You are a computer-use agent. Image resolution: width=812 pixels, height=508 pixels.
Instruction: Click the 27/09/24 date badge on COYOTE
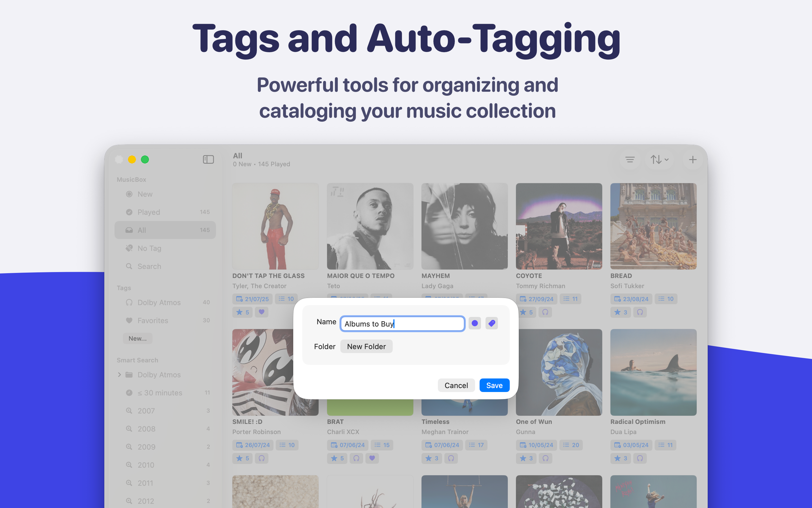pos(537,299)
